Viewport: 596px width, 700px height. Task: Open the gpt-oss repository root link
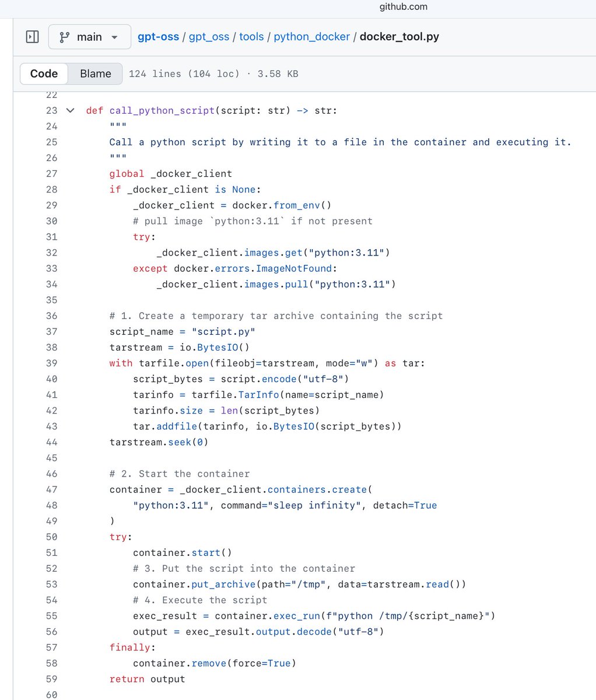point(158,37)
